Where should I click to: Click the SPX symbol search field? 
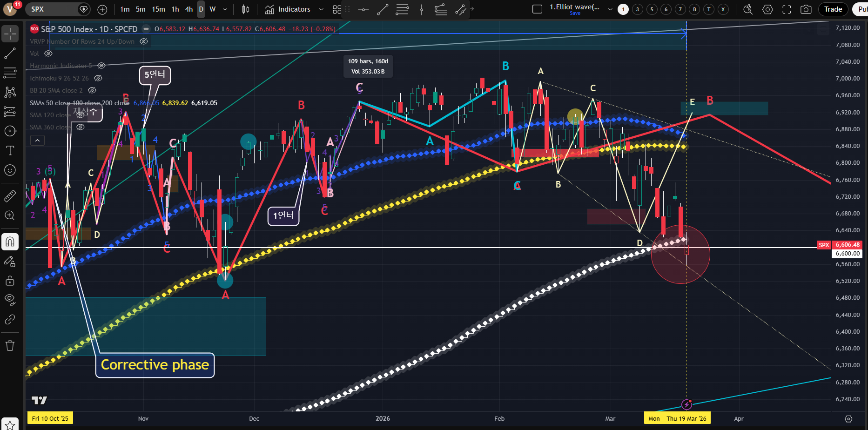point(51,9)
